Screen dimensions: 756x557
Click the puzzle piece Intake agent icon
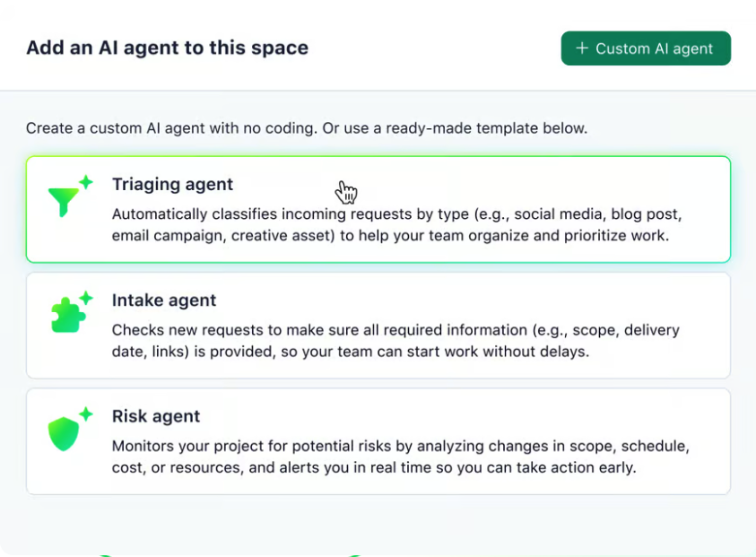point(66,317)
